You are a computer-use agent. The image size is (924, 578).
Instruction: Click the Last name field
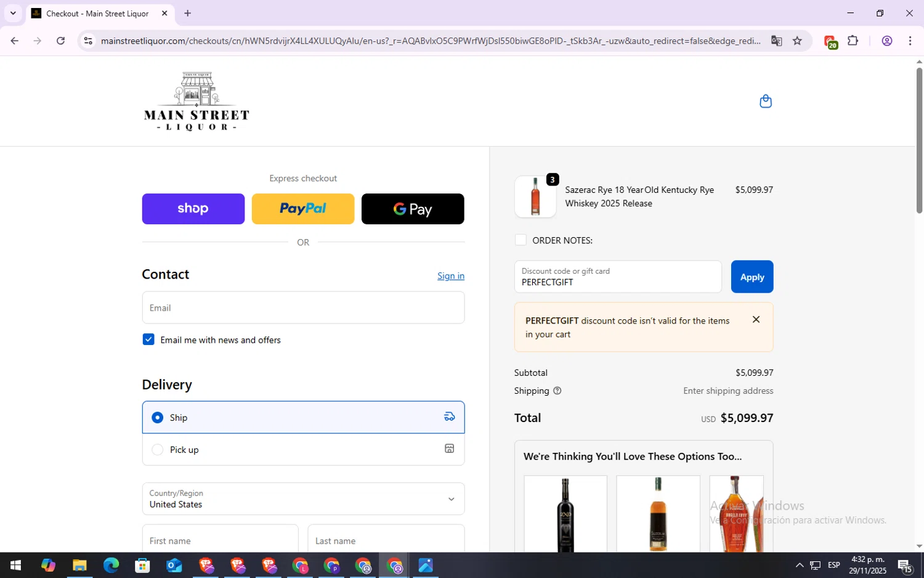pos(386,538)
